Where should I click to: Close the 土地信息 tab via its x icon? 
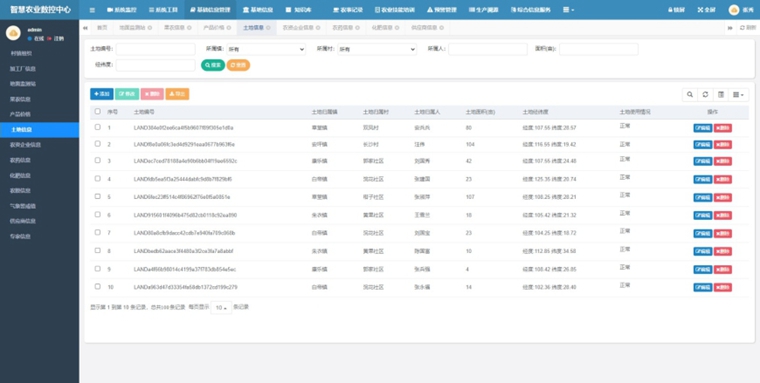[x=268, y=28]
